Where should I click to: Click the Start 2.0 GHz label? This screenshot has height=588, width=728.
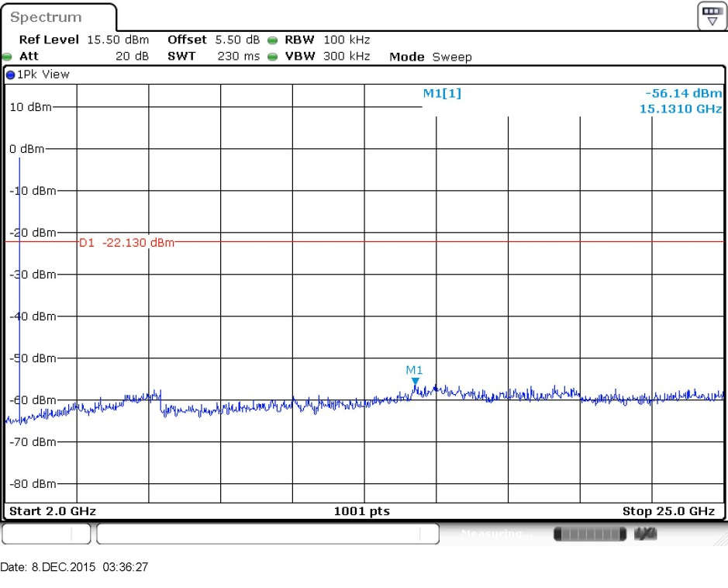click(x=53, y=511)
